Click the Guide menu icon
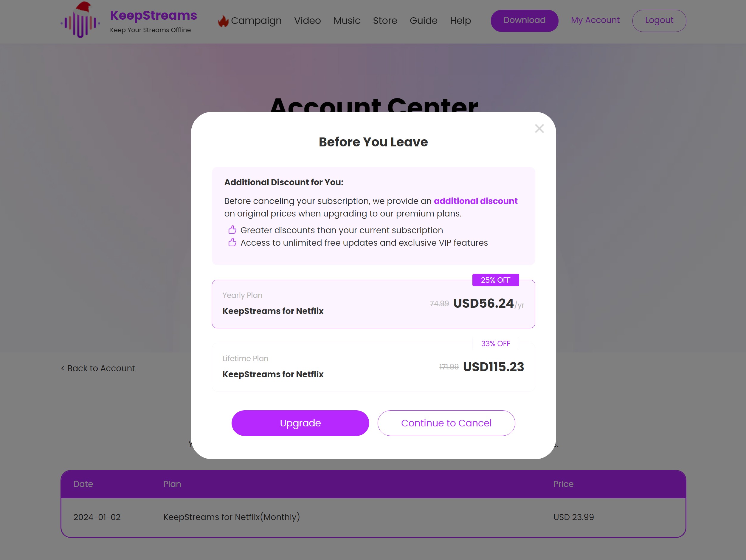 coord(423,21)
